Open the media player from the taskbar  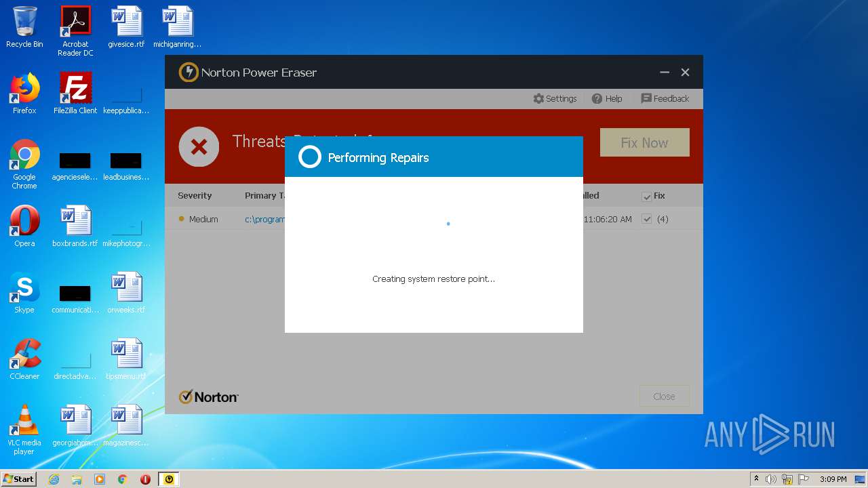point(100,479)
